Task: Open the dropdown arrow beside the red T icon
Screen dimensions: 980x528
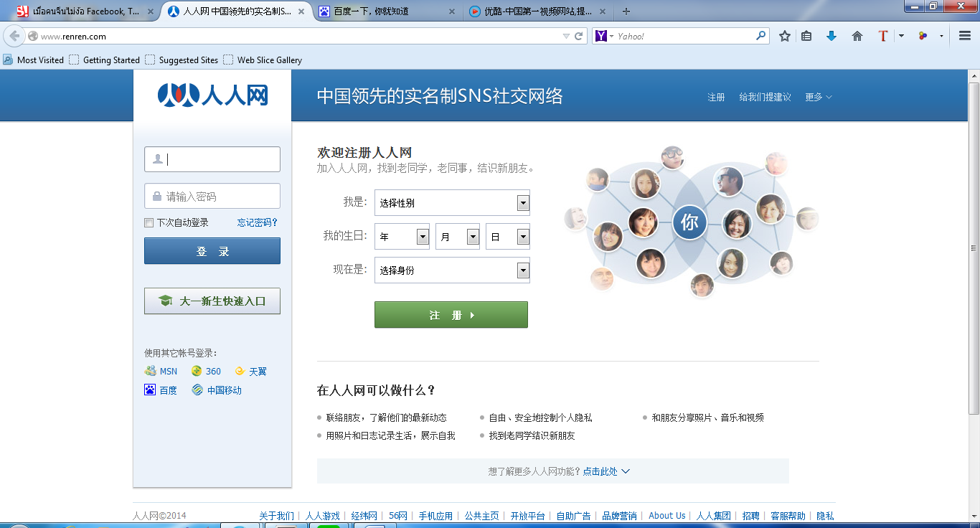Action: tap(901, 36)
